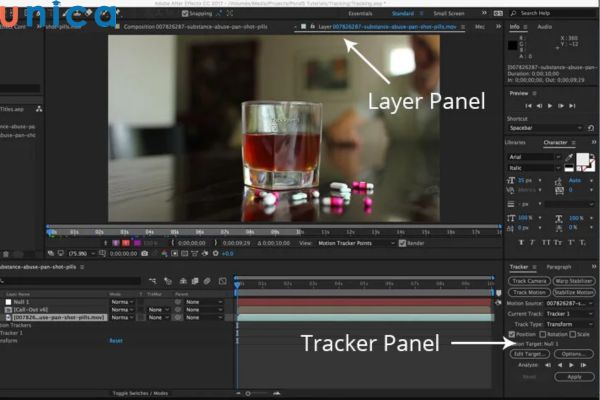Analyze forward in Tracker panel
Image resolution: width=600 pixels, height=400 pixels.
tap(571, 365)
